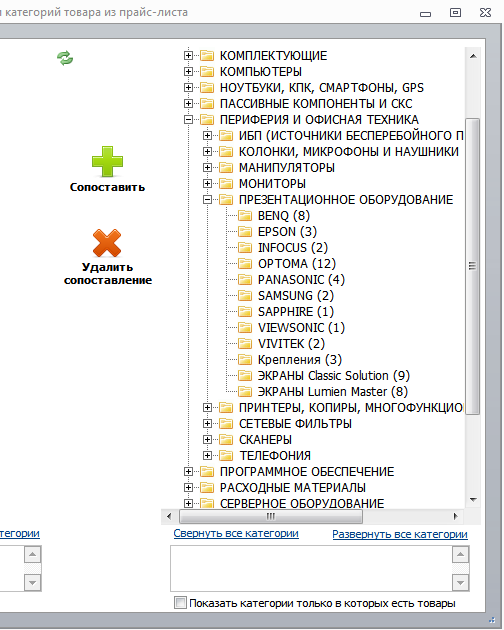This screenshot has height=630, width=504.
Task: Click the red cross Удалить сопоставление icon
Action: coord(107,243)
